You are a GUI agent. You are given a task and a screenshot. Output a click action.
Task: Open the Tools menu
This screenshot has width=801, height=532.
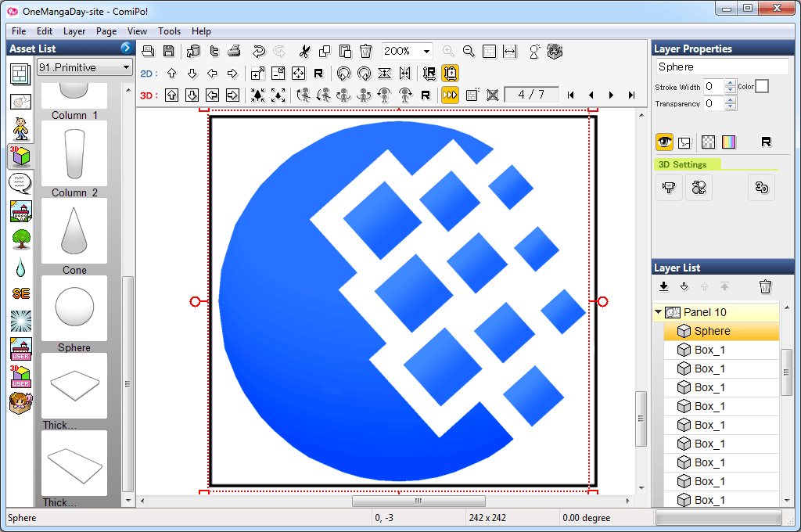(x=169, y=31)
